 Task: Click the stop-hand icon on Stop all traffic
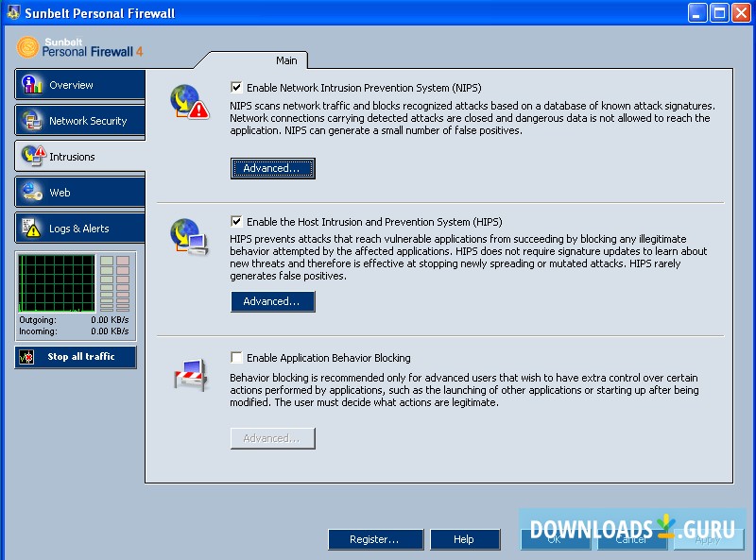point(26,357)
